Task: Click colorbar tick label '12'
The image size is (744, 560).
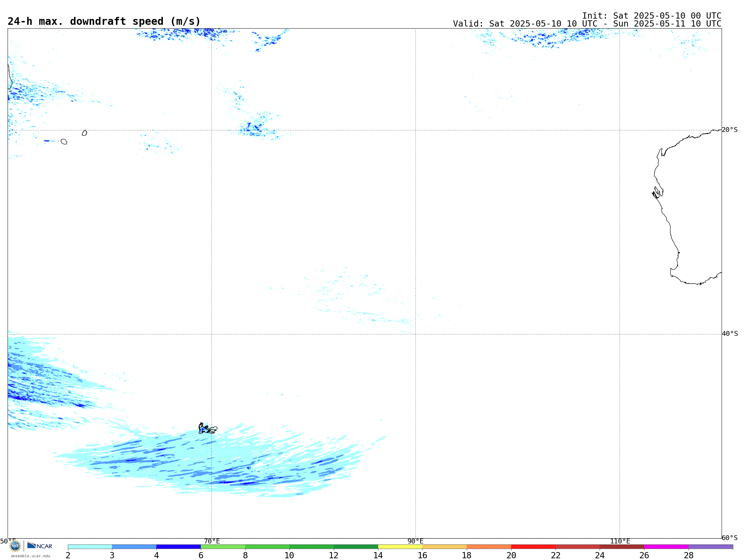Action: (x=334, y=556)
